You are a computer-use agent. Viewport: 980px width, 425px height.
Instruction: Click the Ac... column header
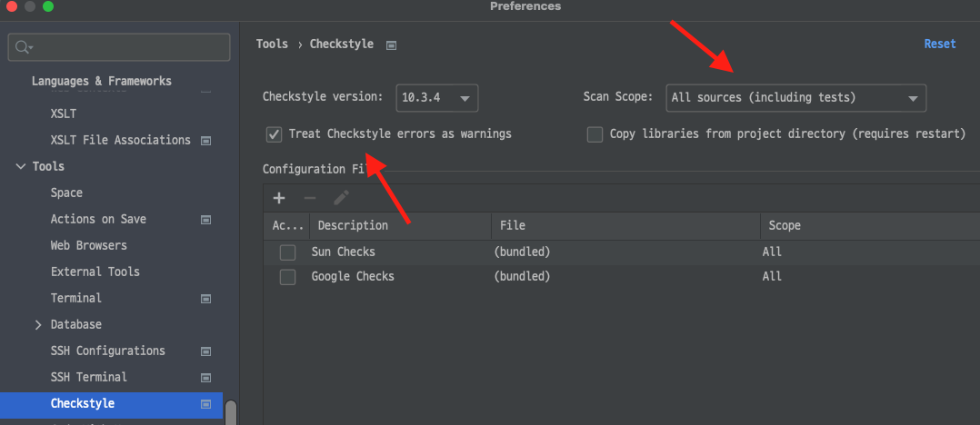[x=287, y=225]
